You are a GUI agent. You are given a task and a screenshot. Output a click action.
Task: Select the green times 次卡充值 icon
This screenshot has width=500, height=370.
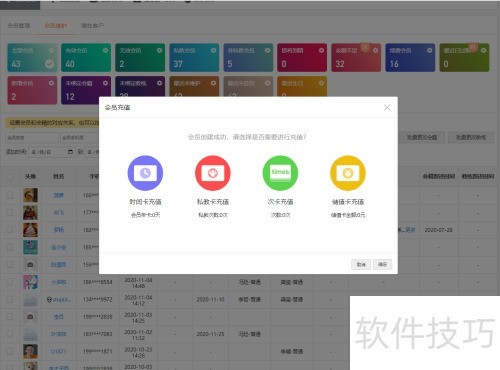click(x=280, y=173)
